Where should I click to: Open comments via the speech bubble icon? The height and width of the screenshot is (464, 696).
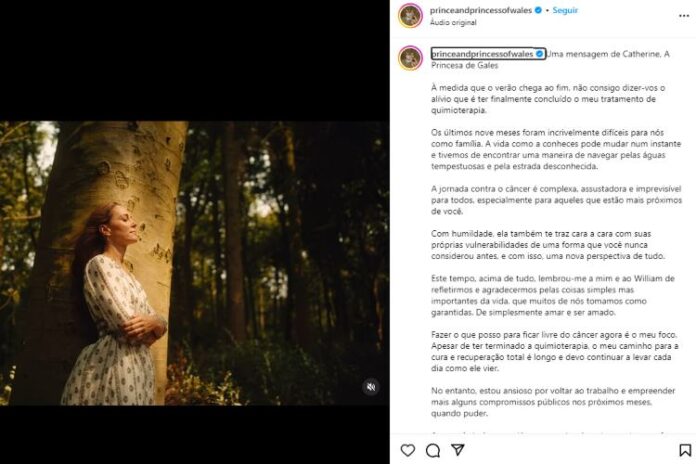click(432, 450)
